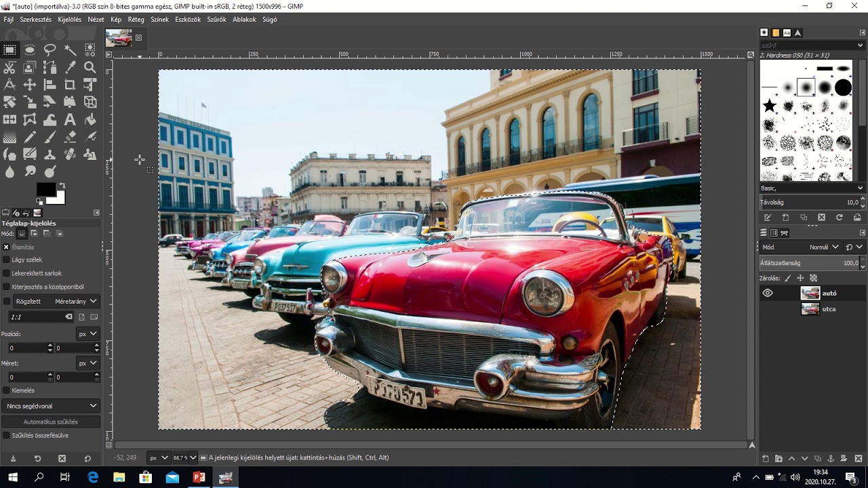The width and height of the screenshot is (868, 488).
Task: Adjust the Távolság brush spacing slider
Action: 812,202
